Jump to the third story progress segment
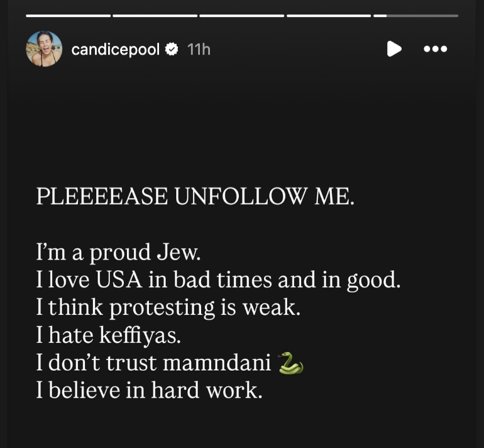Screen dimensions: 484x448 click(242, 16)
